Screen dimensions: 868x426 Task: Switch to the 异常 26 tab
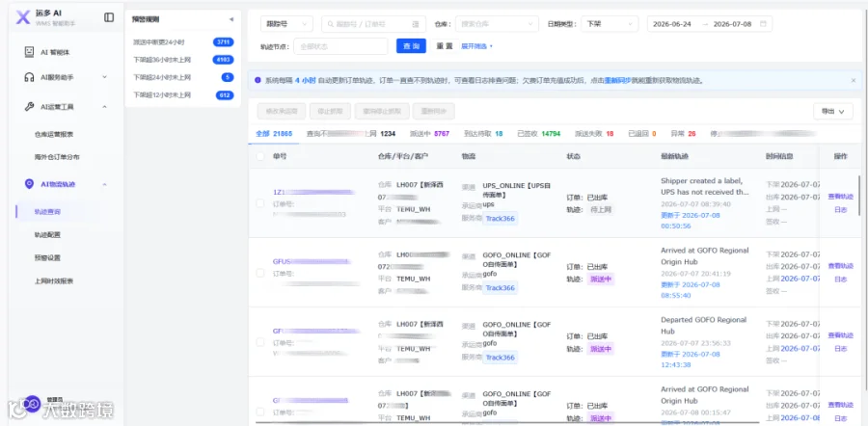point(683,134)
